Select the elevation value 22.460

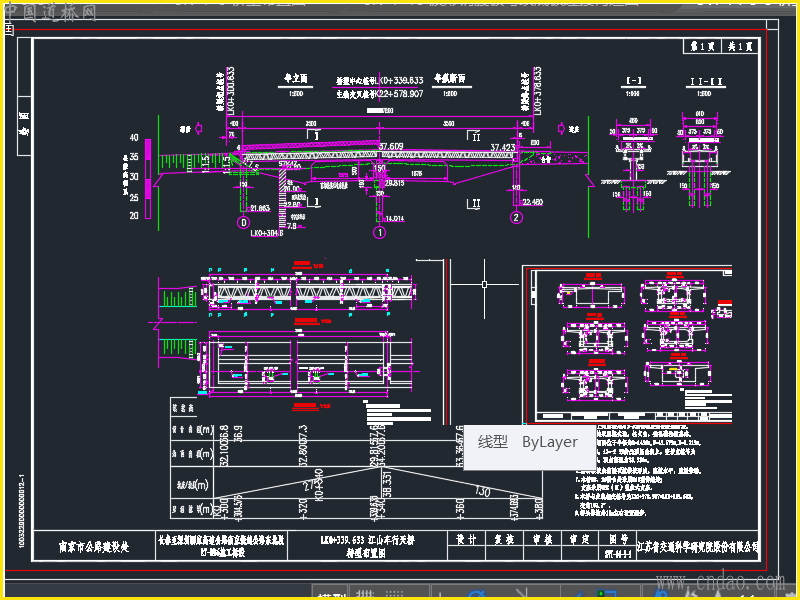533,202
